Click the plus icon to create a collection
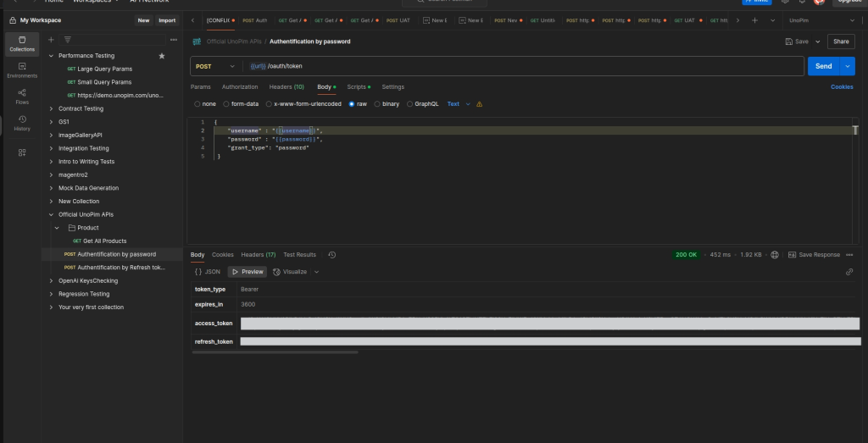 tap(51, 40)
